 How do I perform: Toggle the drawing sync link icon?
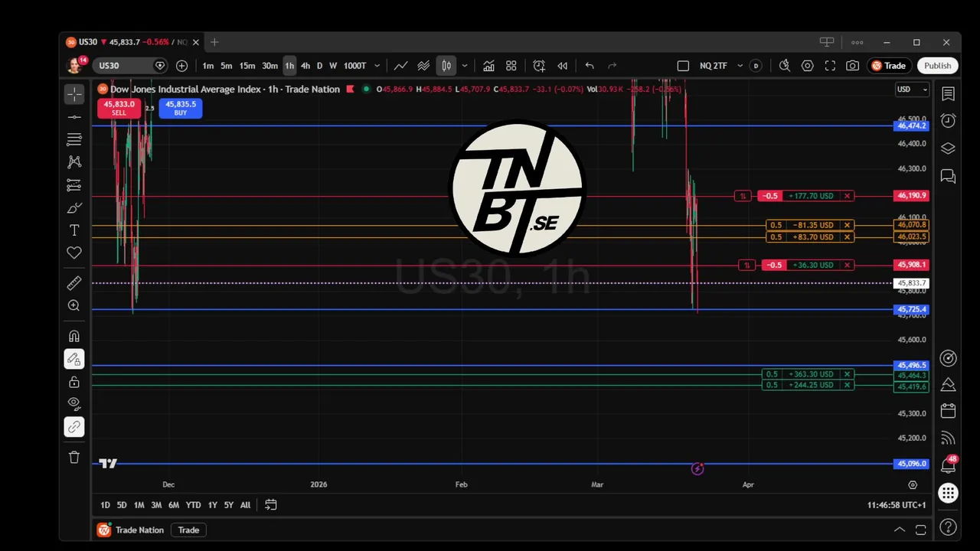(74, 427)
